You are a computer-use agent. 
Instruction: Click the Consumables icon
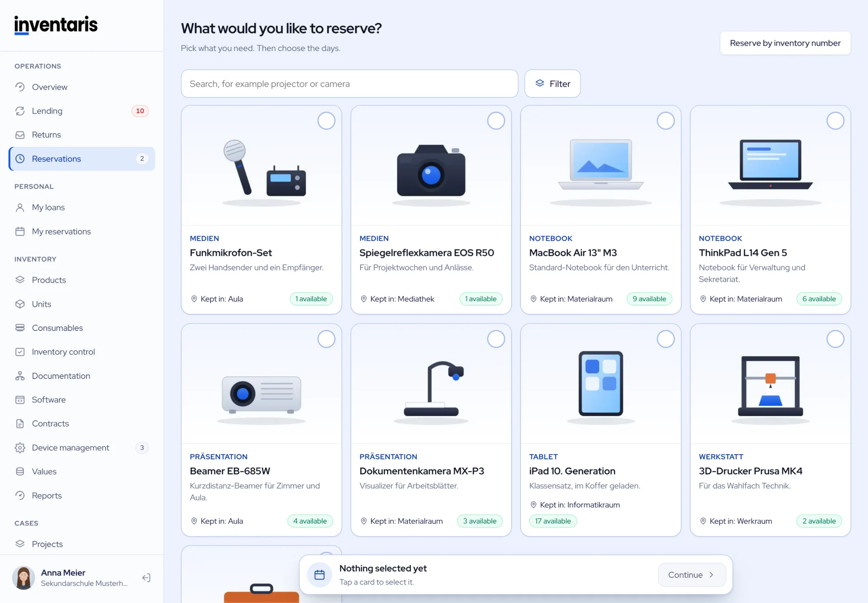pyautogui.click(x=20, y=328)
